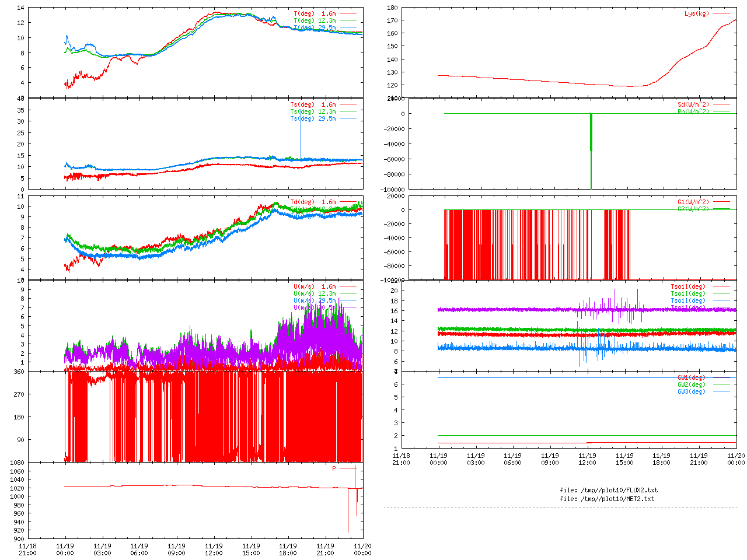The width and height of the screenshot is (747, 560).
Task: Click the file path ending in MET2.txt
Action: tap(607, 499)
